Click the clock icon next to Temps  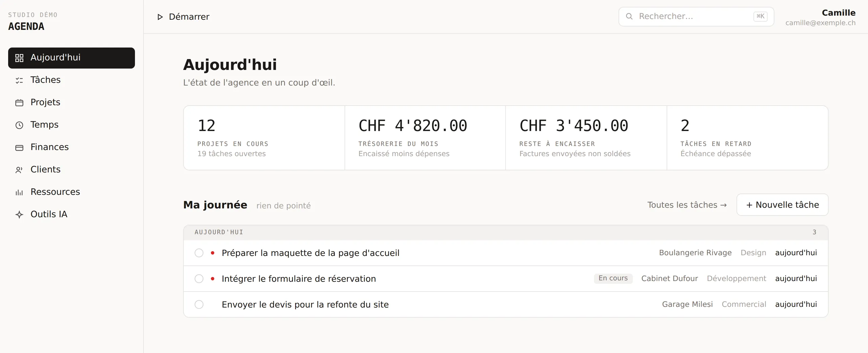pos(19,125)
